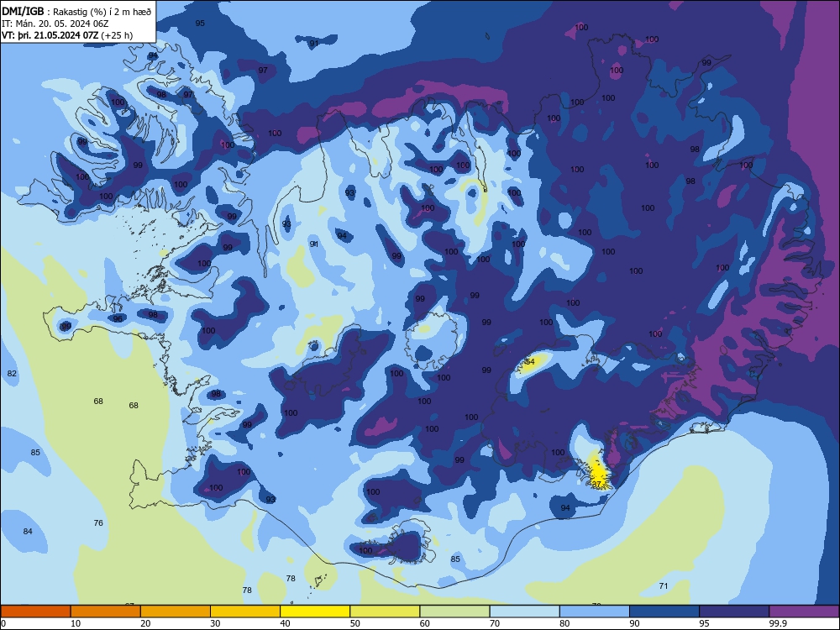The height and width of the screenshot is (630, 840).
Task: Click the legend tick label '99.9'
Action: [778, 623]
